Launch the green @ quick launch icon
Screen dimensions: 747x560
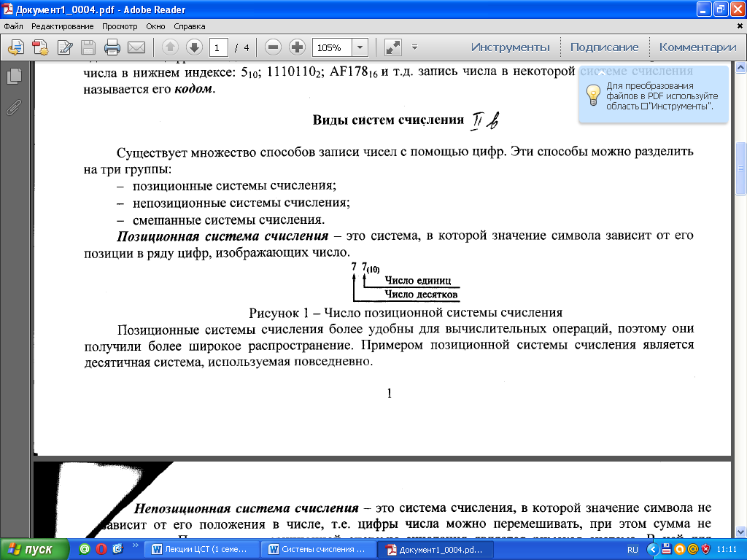coord(85,549)
